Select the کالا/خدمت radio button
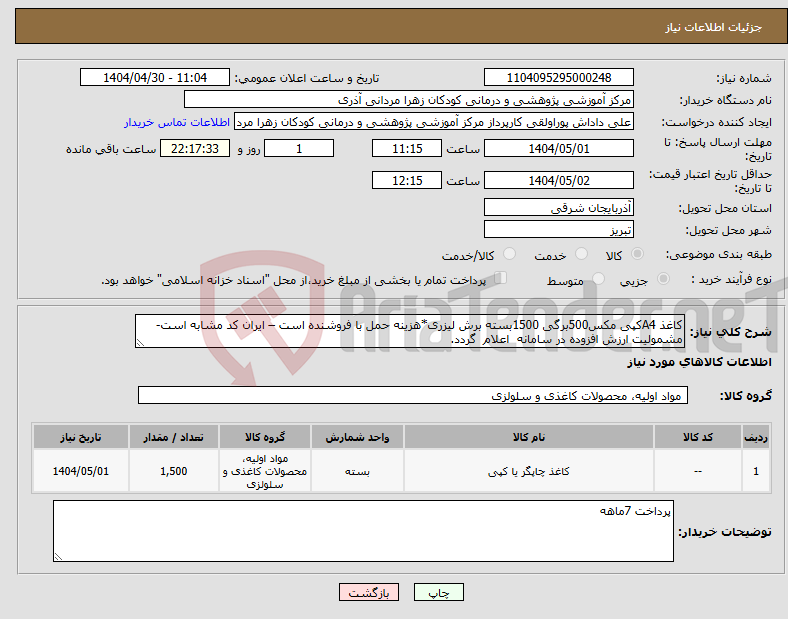Viewport: 788px width, 619px height. tap(510, 254)
